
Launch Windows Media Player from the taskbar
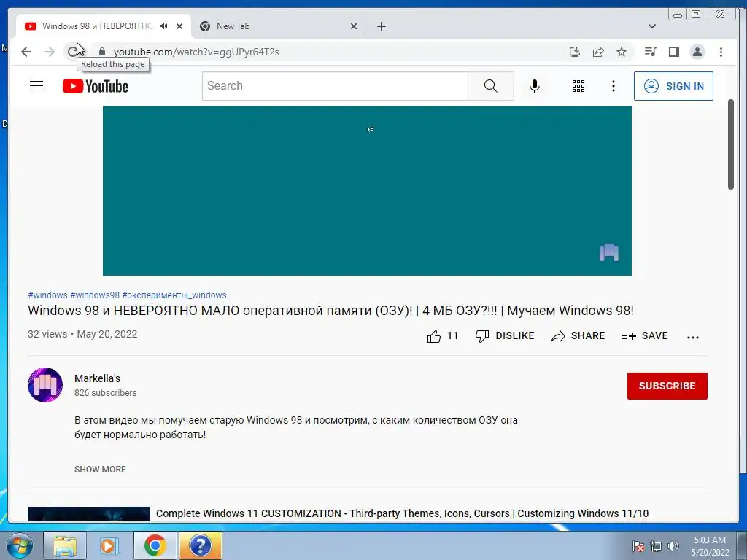tap(109, 545)
